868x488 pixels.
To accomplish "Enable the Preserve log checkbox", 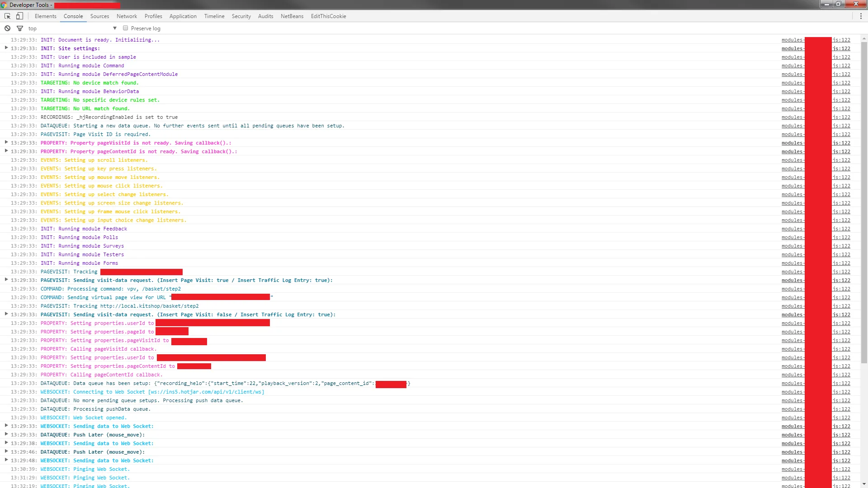I will point(126,28).
